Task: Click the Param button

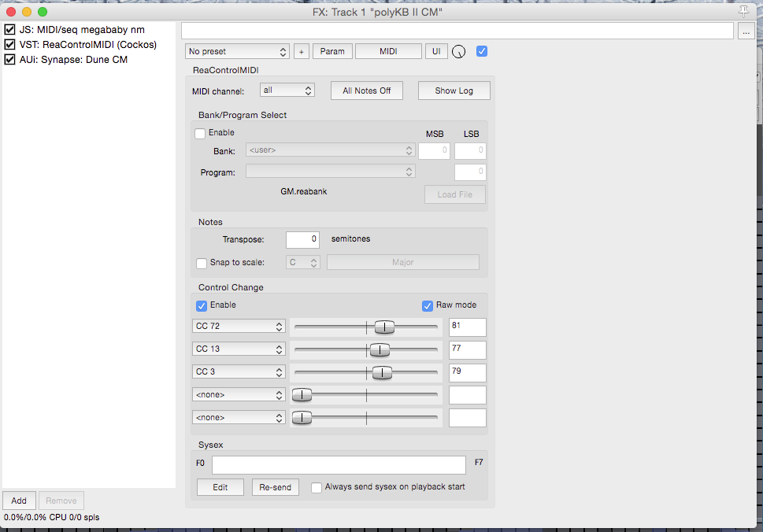Action: [332, 51]
